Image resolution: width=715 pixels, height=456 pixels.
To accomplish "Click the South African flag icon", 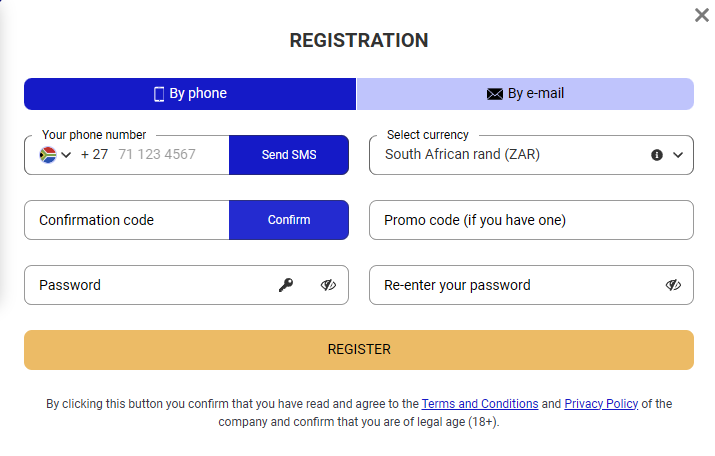I will 47,155.
